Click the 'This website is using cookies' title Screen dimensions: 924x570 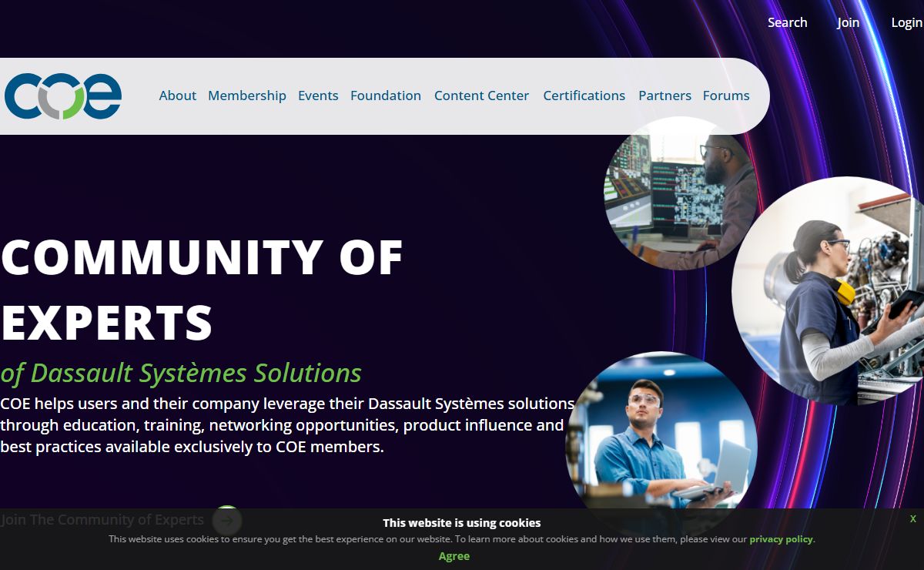coord(462,523)
